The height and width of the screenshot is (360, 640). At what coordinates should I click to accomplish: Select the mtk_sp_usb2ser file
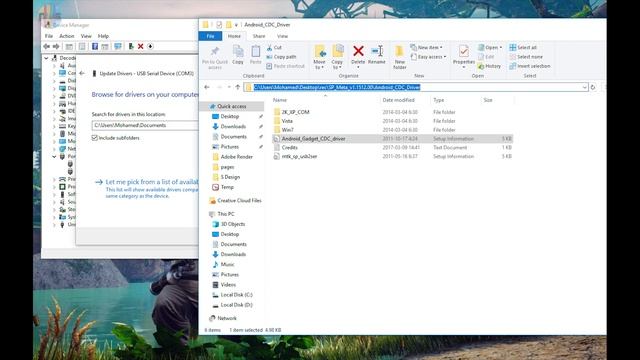click(x=299, y=156)
